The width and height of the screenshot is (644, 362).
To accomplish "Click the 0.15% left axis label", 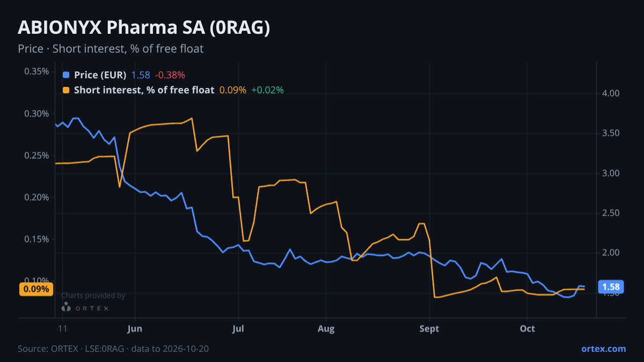I will tap(36, 239).
